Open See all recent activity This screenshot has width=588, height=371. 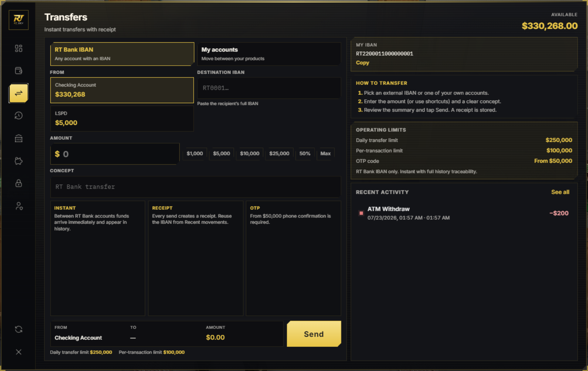tap(560, 192)
